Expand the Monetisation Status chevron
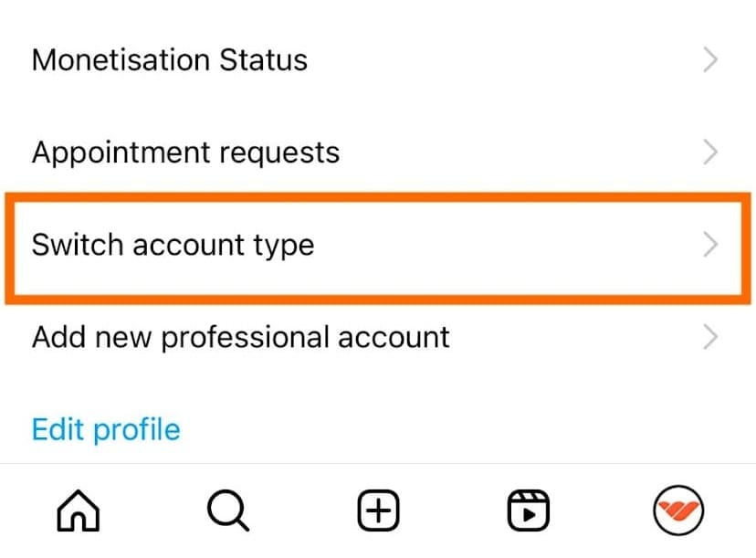This screenshot has height=558, width=756. 711,59
